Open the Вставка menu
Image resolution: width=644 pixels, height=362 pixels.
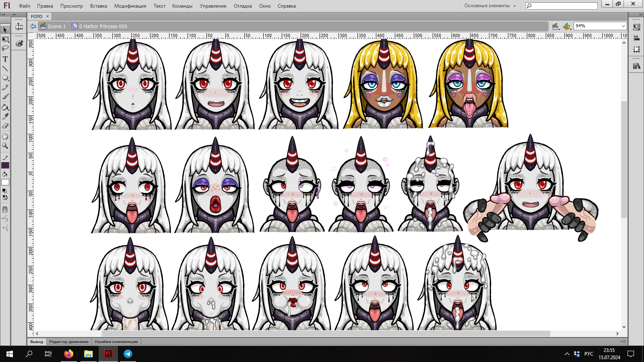click(x=99, y=6)
